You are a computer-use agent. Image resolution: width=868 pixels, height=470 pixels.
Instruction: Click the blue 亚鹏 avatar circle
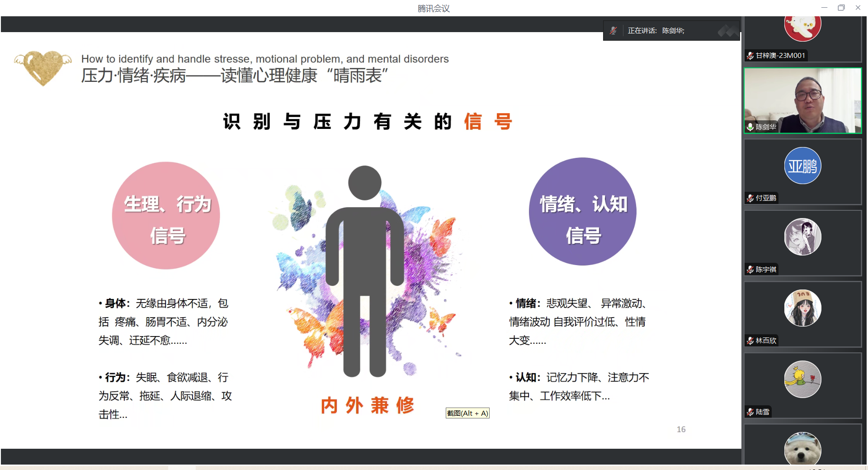802,166
